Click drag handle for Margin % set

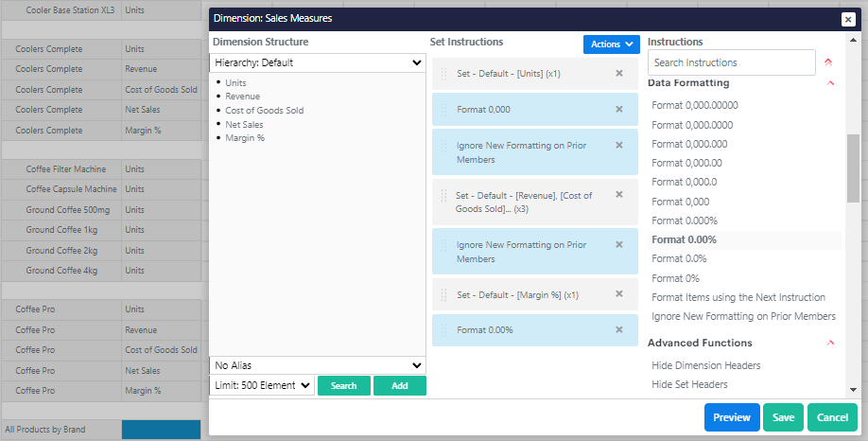click(443, 294)
